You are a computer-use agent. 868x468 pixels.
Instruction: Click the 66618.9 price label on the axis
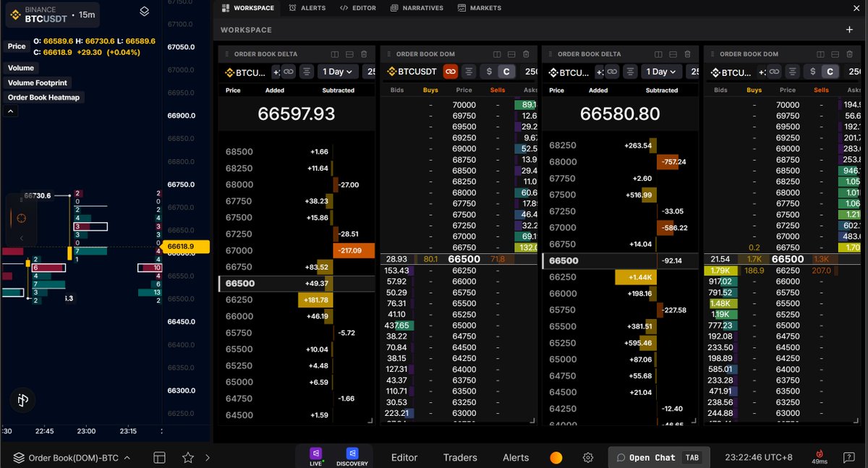[187, 247]
